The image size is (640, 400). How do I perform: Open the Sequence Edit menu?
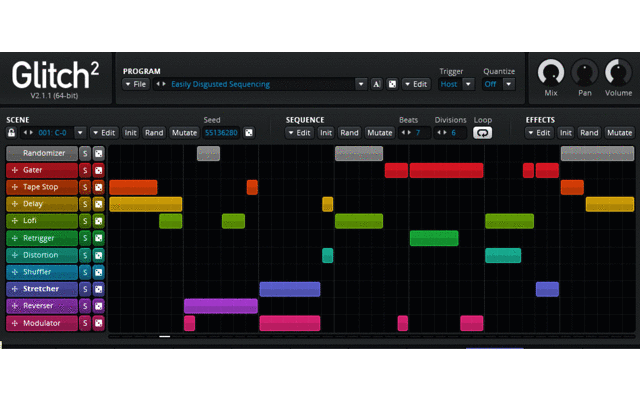(299, 133)
